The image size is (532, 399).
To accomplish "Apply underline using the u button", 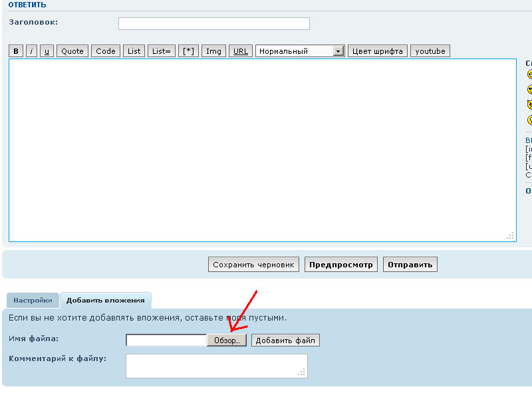I will (x=47, y=51).
